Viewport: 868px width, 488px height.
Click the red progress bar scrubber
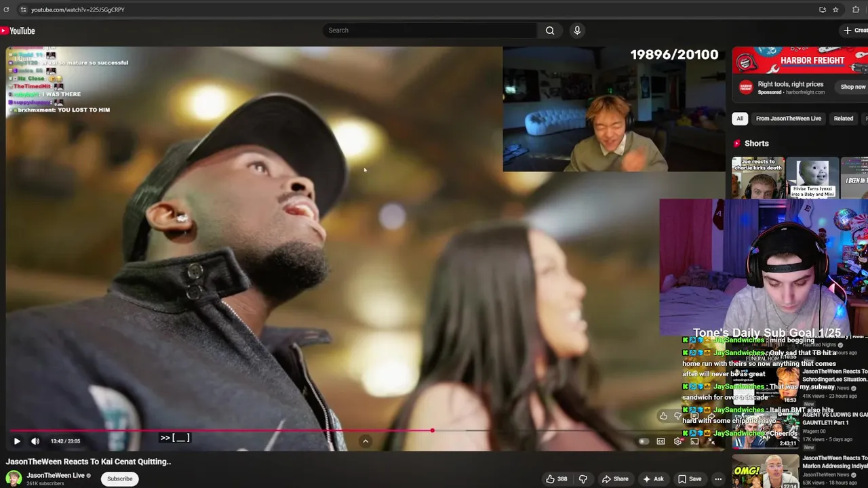click(432, 430)
